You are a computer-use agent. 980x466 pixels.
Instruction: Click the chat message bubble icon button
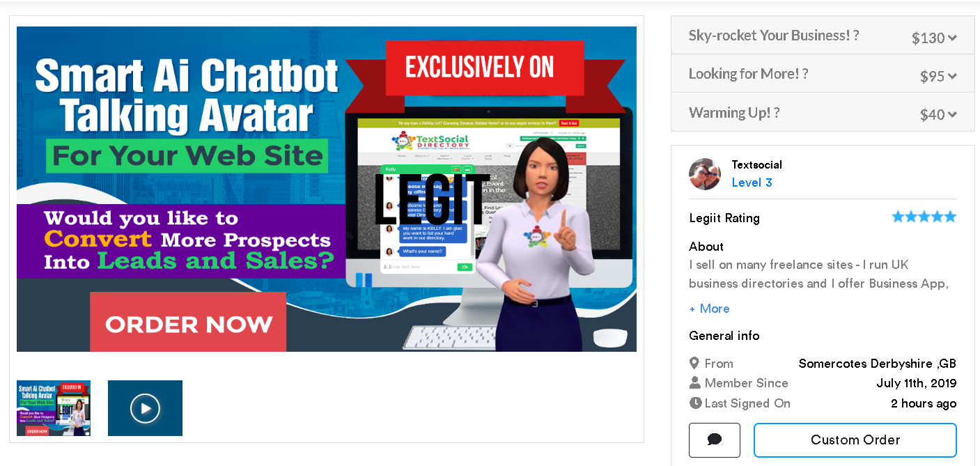pos(714,440)
